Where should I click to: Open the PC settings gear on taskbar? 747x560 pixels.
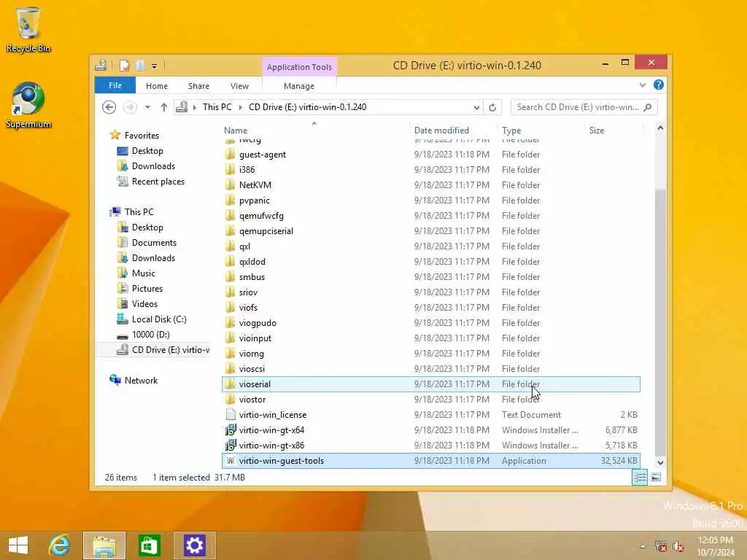point(194,545)
